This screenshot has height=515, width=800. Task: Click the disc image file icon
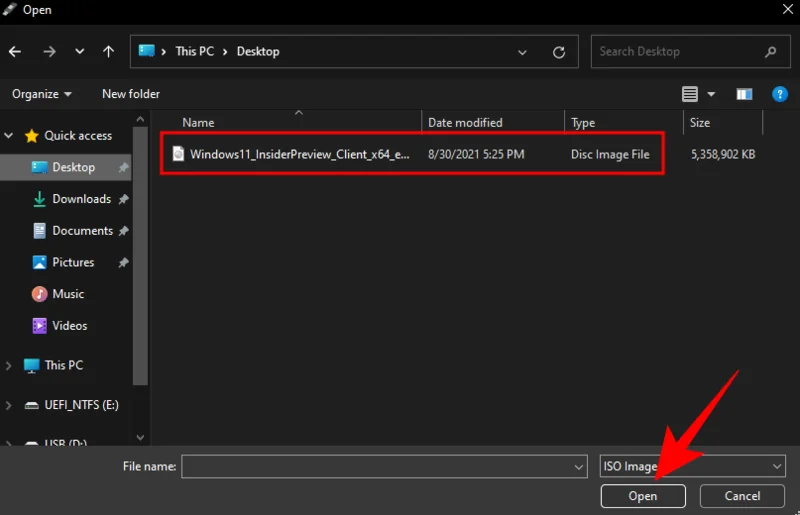click(x=178, y=154)
